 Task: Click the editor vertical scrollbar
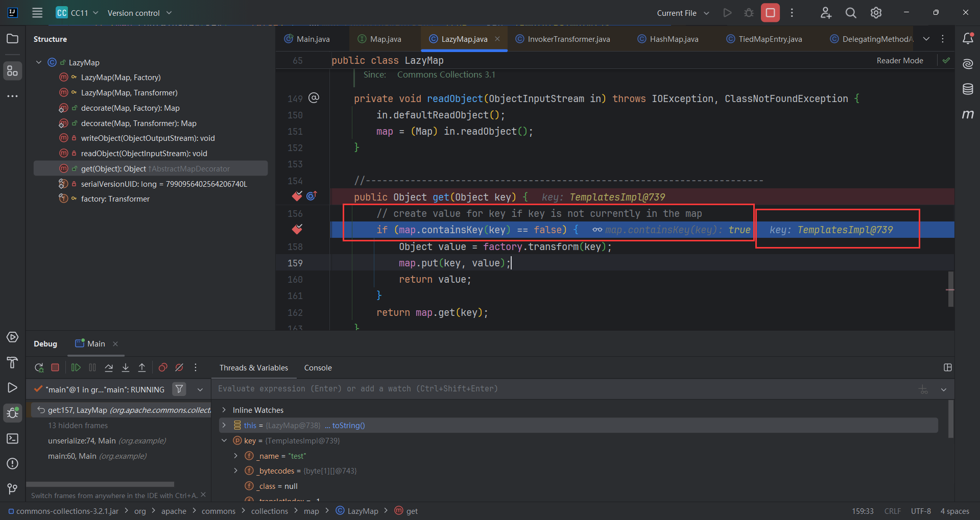(x=950, y=289)
